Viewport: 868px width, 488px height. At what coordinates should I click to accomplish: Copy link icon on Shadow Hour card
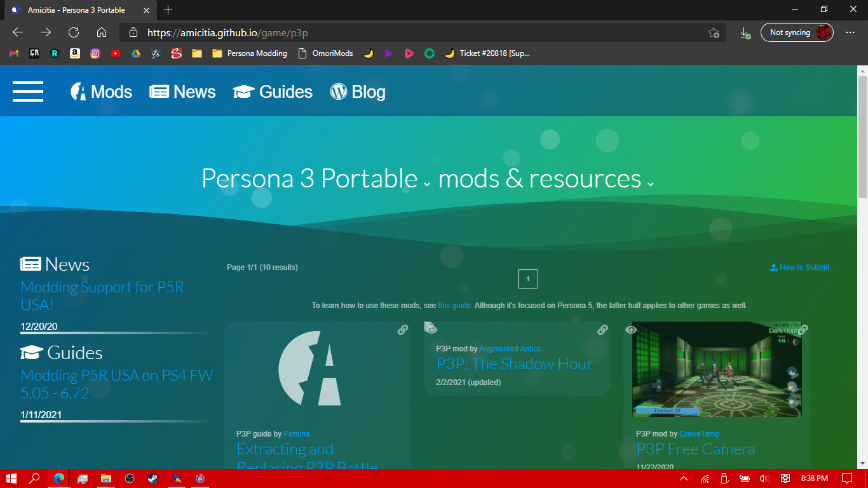602,330
